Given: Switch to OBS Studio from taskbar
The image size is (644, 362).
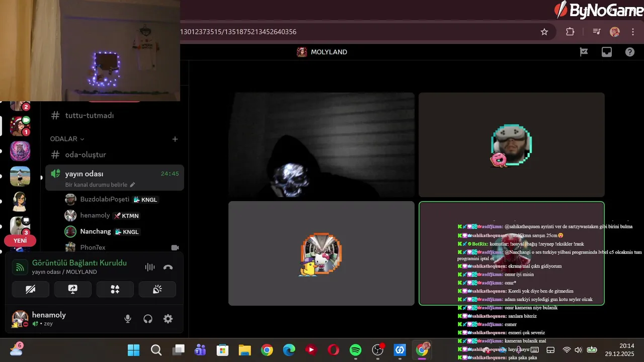Looking at the screenshot, I should (x=377, y=350).
